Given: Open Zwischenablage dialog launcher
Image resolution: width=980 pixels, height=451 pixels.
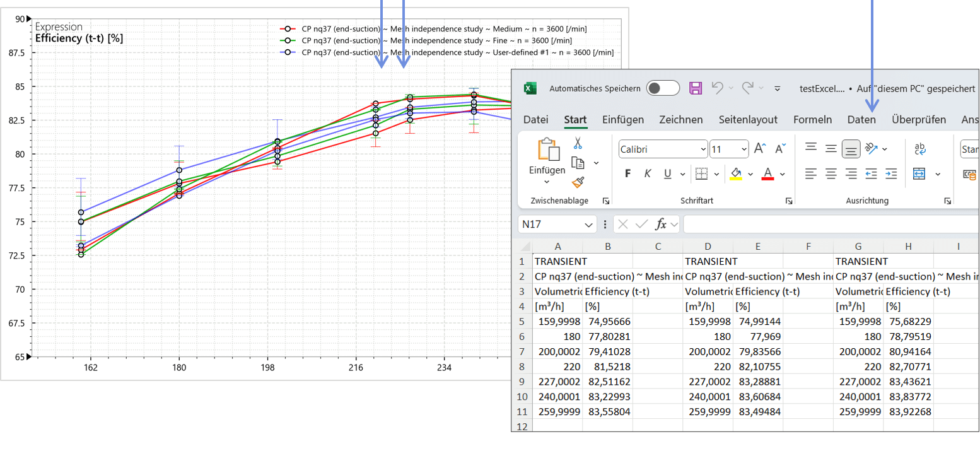Looking at the screenshot, I should click(606, 201).
